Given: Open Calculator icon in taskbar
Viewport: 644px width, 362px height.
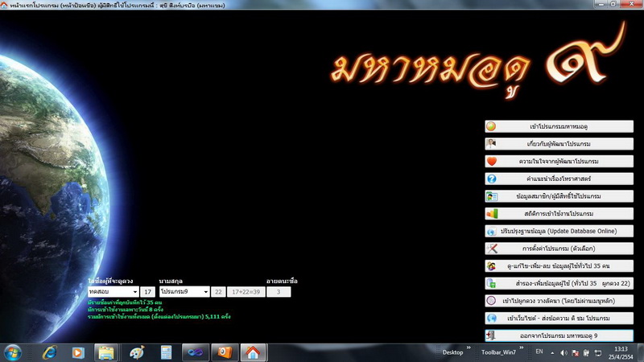Looking at the screenshot, I should click(167, 353).
